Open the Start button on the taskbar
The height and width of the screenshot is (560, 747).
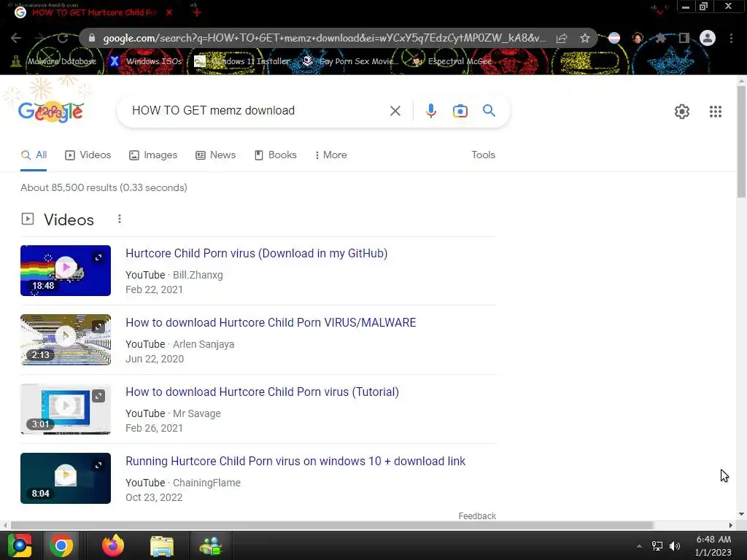point(19,545)
